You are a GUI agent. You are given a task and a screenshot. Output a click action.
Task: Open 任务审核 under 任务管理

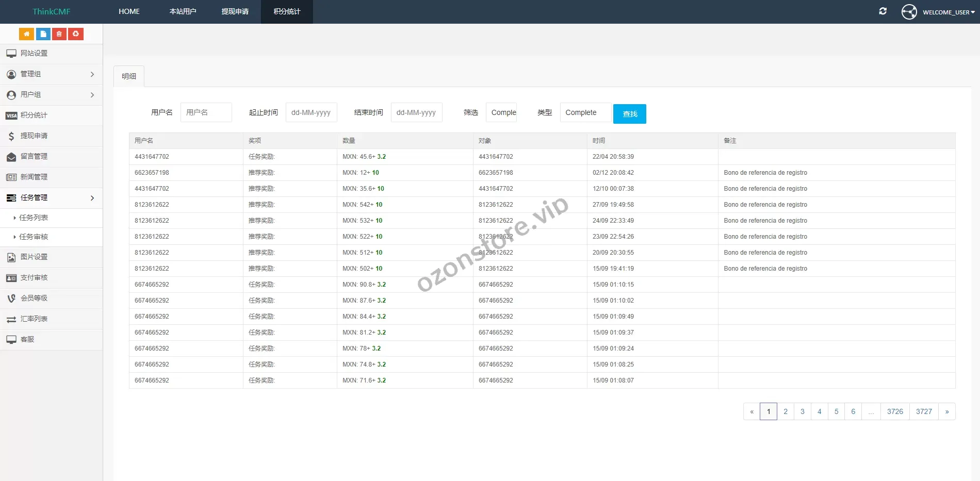[34, 237]
